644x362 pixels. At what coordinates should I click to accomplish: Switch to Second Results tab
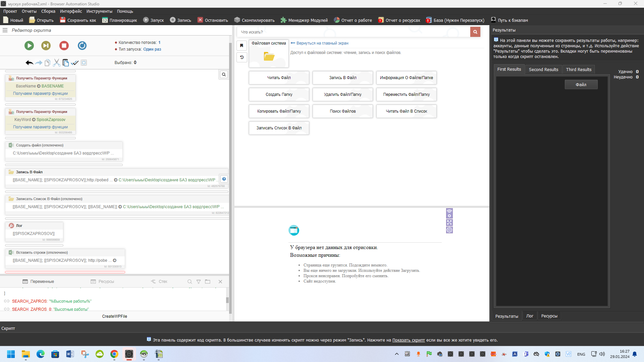[x=543, y=70]
